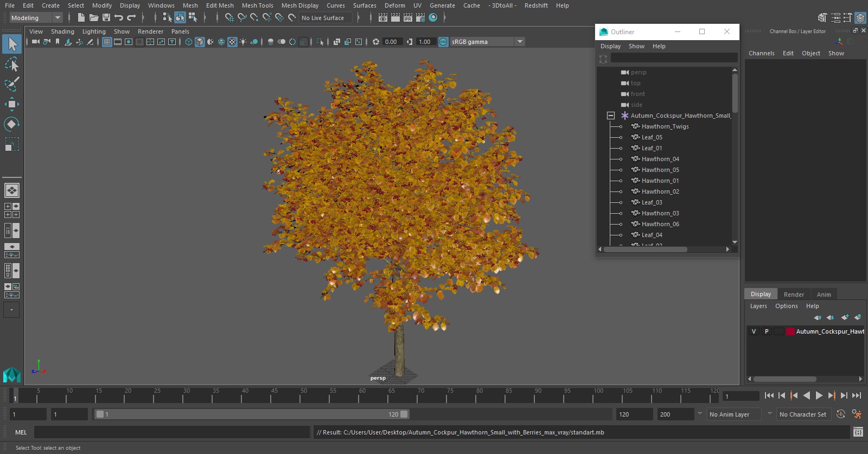The height and width of the screenshot is (454, 868).
Task: Click the playback range slider bar
Action: click(252, 414)
